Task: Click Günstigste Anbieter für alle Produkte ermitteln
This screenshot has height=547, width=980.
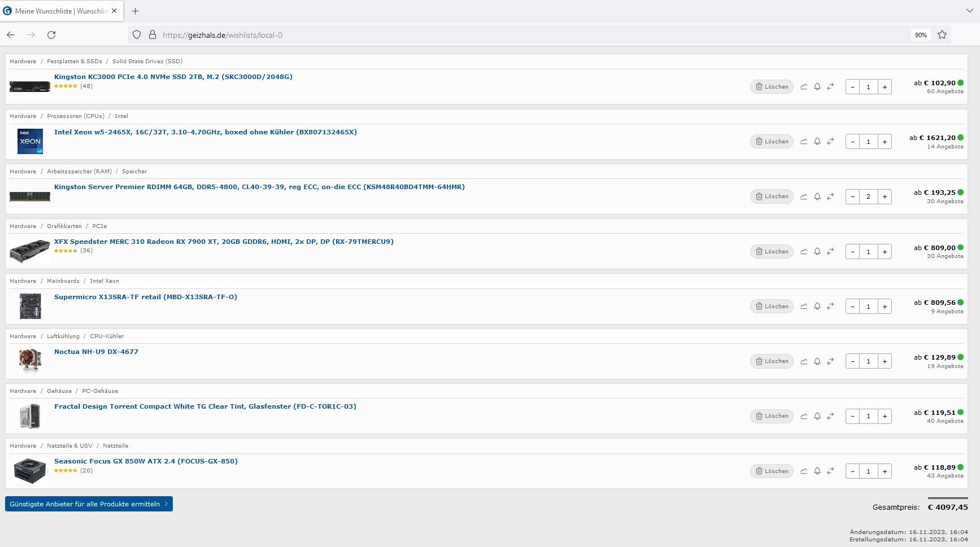Action: 89,504
